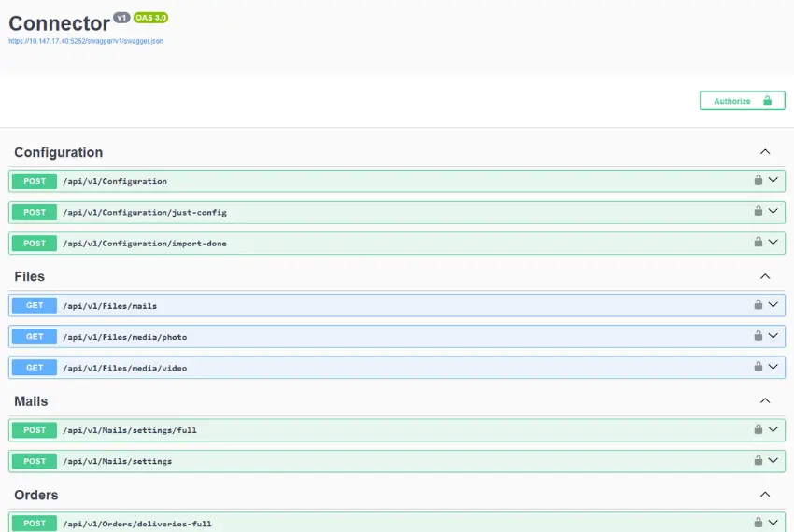Click lock icon on Files/media/video endpoint

click(759, 367)
